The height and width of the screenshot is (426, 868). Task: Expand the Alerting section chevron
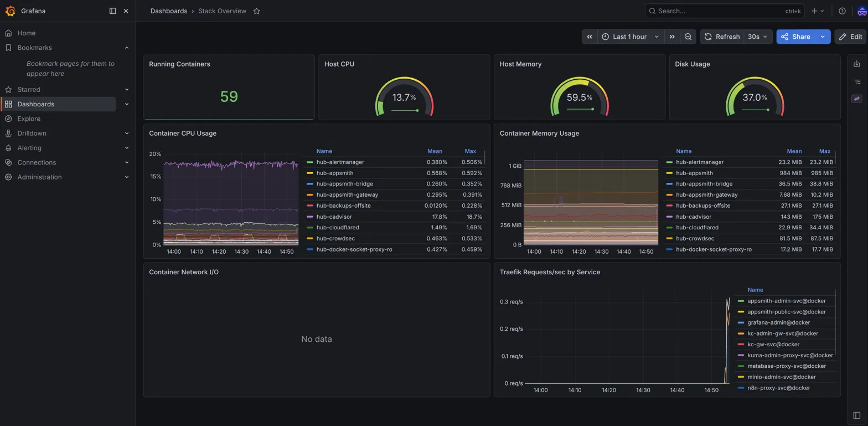coord(127,148)
